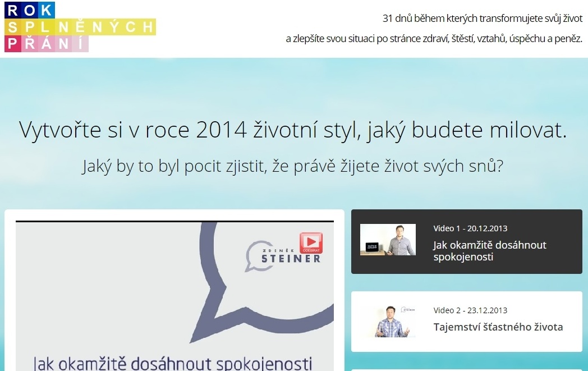588x371 pixels.
Task: Click the red Odebírat subscribe icon
Action: point(311,242)
